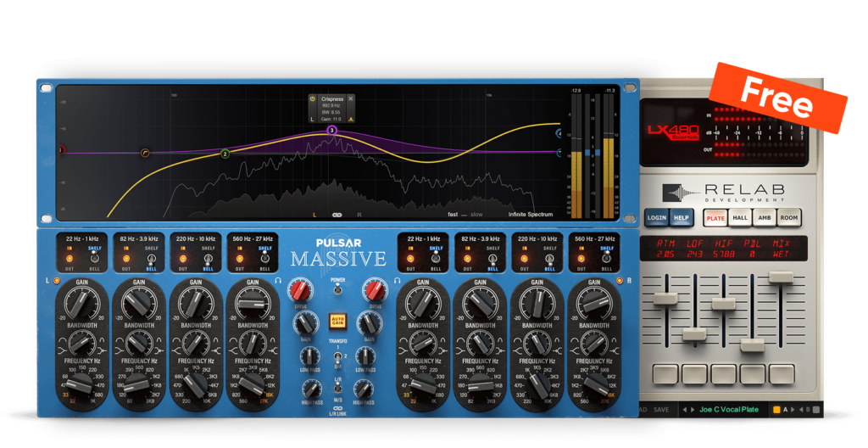This screenshot has height=448, width=868.
Task: Go to the previous preset in LX480
Action: (685, 410)
